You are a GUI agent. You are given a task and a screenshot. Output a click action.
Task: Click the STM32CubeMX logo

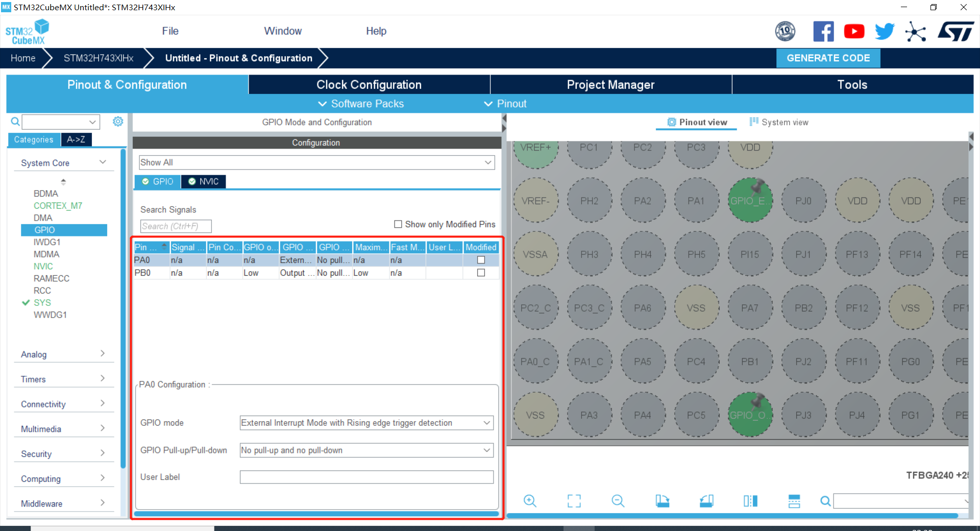[27, 32]
